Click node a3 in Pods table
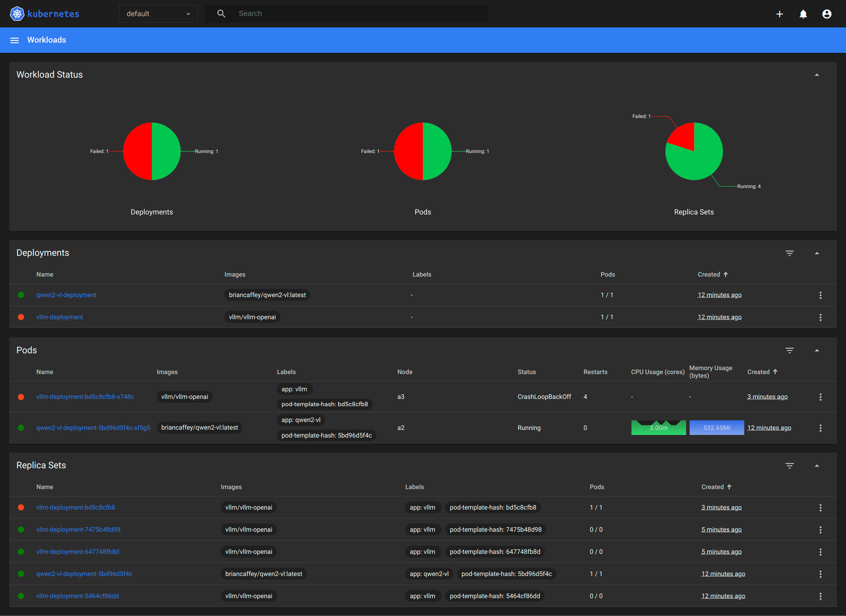Screen dimensions: 846x616 point(401,397)
